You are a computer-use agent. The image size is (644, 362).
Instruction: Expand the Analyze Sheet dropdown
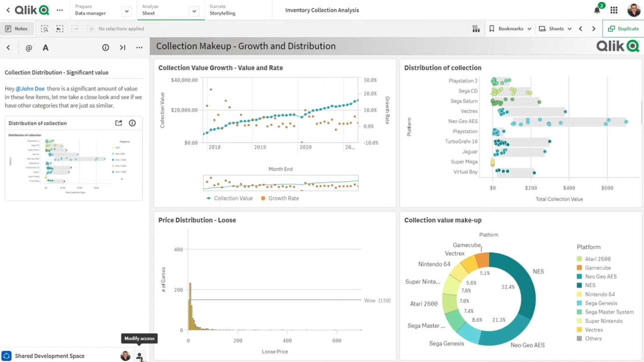(x=194, y=11)
